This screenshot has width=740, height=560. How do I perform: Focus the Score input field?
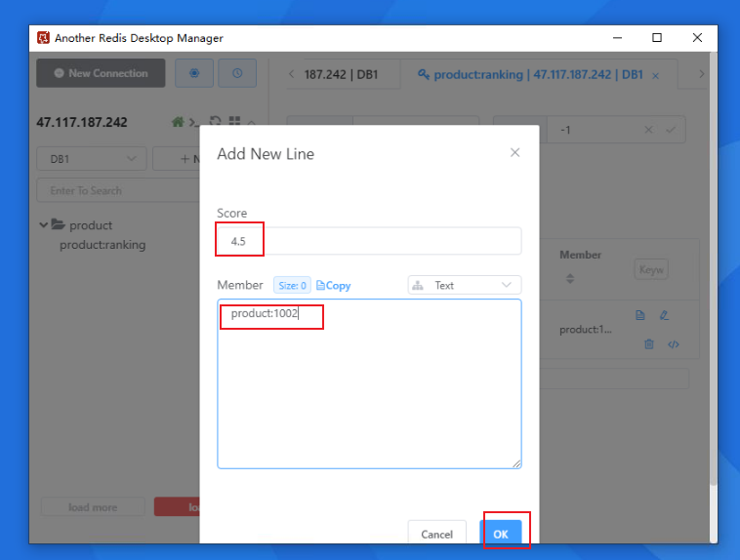click(x=369, y=241)
